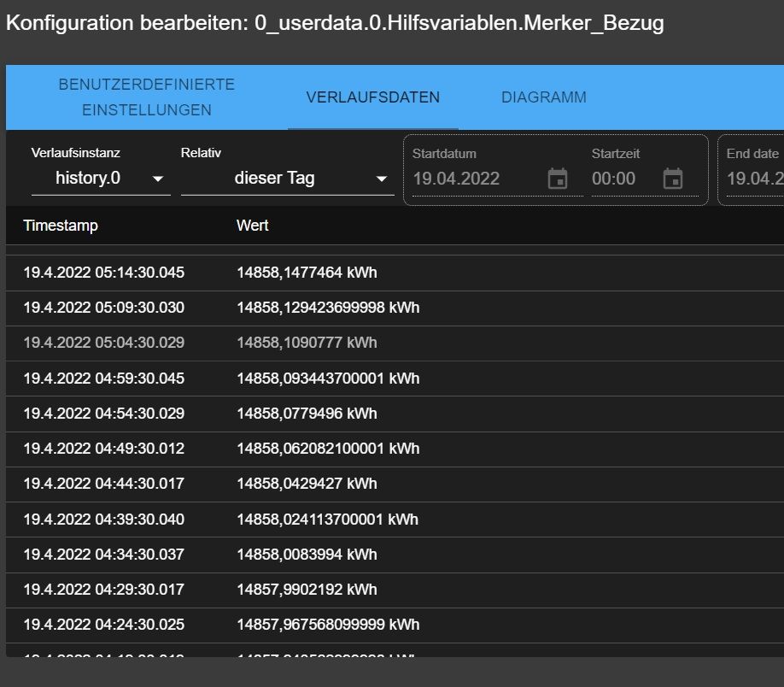The width and height of the screenshot is (784, 687).
Task: Select the row with timestamp 04:24:30.025
Action: [104, 625]
